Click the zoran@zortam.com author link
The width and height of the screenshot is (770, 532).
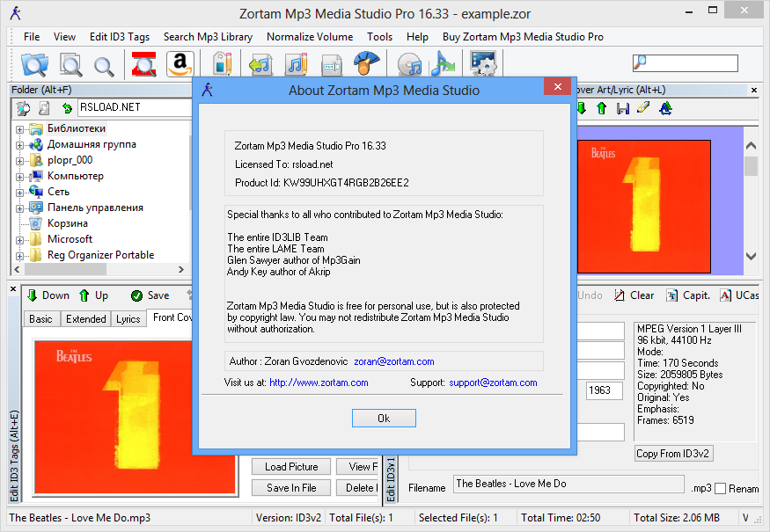(x=394, y=361)
